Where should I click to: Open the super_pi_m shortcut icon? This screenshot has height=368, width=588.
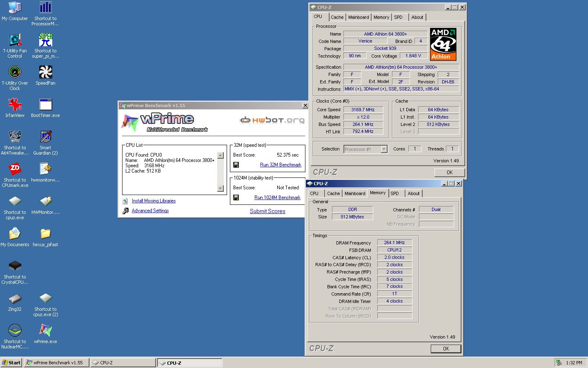point(45,40)
